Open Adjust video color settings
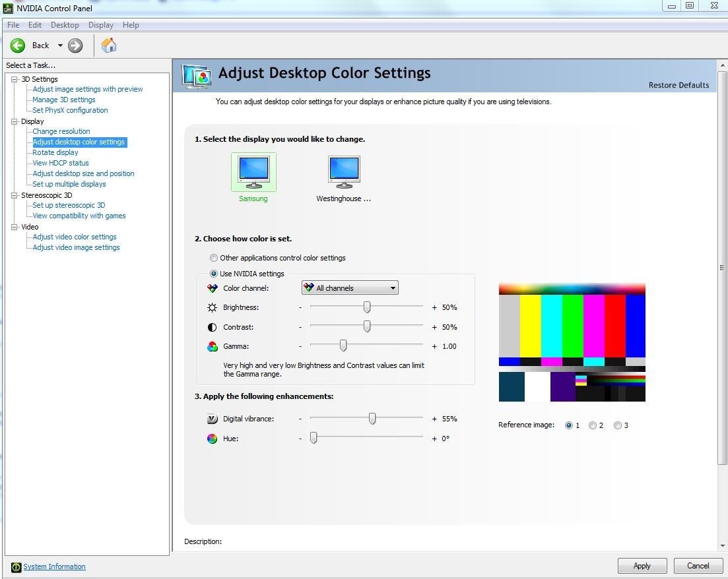728x579 pixels. pos(75,237)
